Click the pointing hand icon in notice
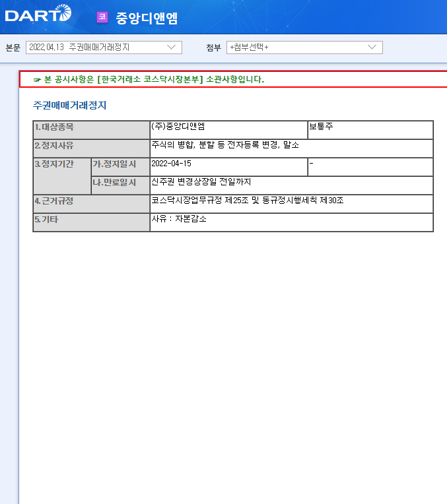Screen dimensions: 447x504 37,80
